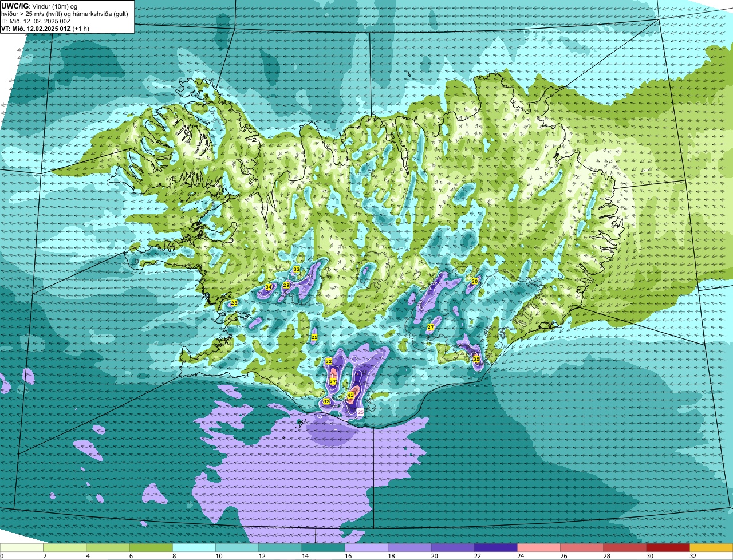Screen dimensions: 733x560
Task: Click the teal 12–14 legend swatch
Action: coord(280,548)
